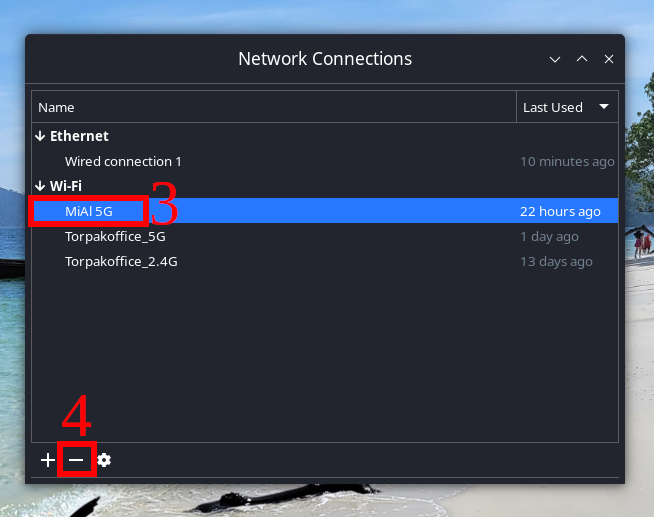
Task: Click the "13 days ago" timestamp
Action: [x=556, y=262]
